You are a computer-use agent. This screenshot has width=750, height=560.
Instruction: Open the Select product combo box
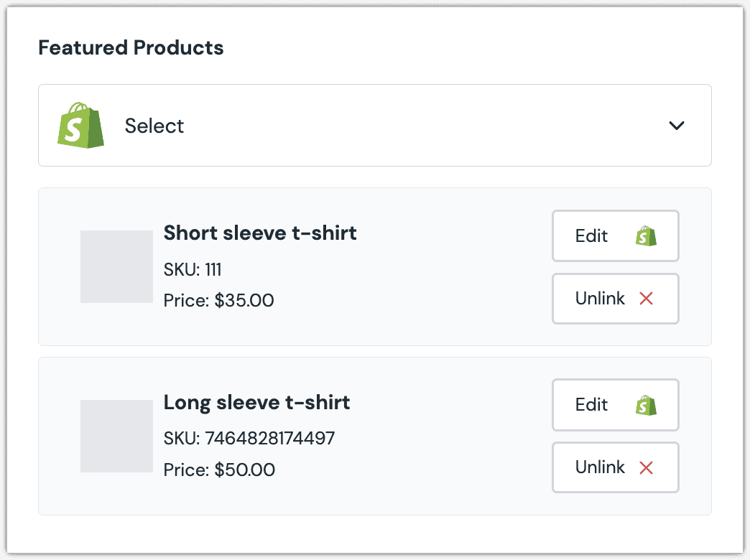375,126
